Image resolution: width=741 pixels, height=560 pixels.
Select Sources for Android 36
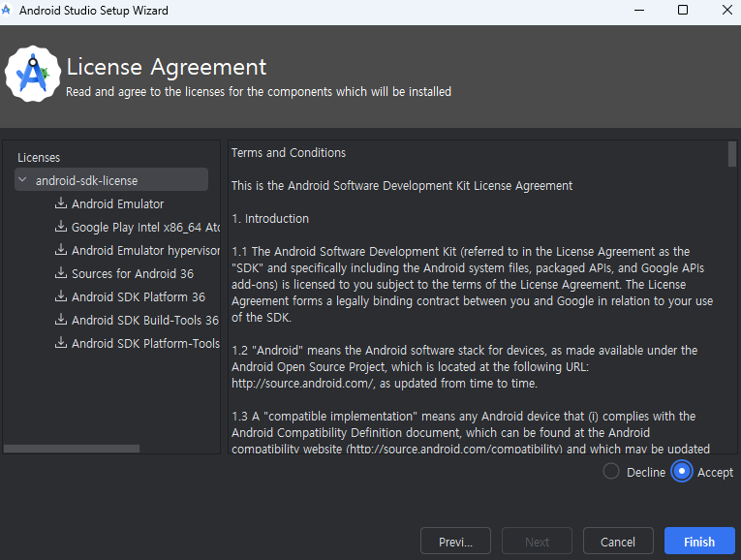point(133,273)
